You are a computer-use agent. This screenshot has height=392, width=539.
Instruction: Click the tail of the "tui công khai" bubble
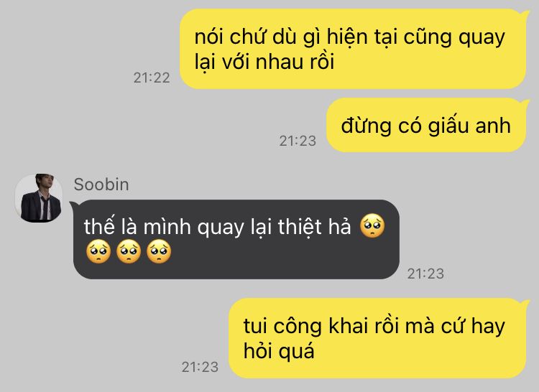525,304
